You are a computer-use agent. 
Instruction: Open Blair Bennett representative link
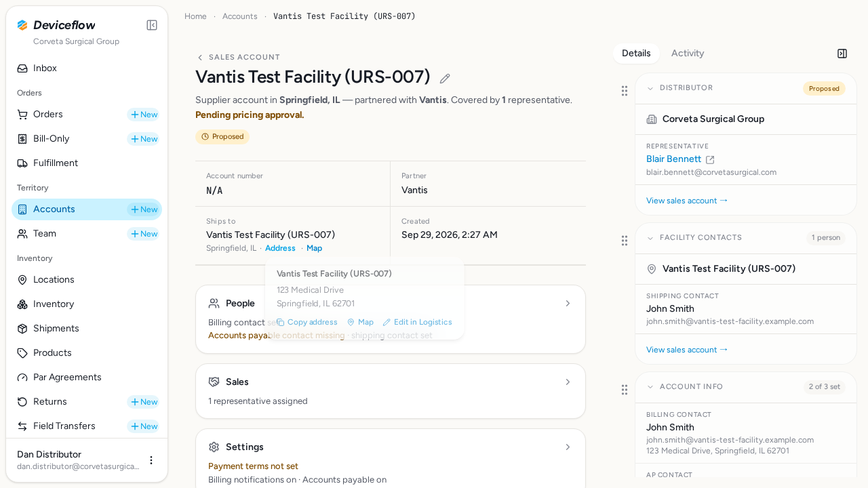(673, 159)
